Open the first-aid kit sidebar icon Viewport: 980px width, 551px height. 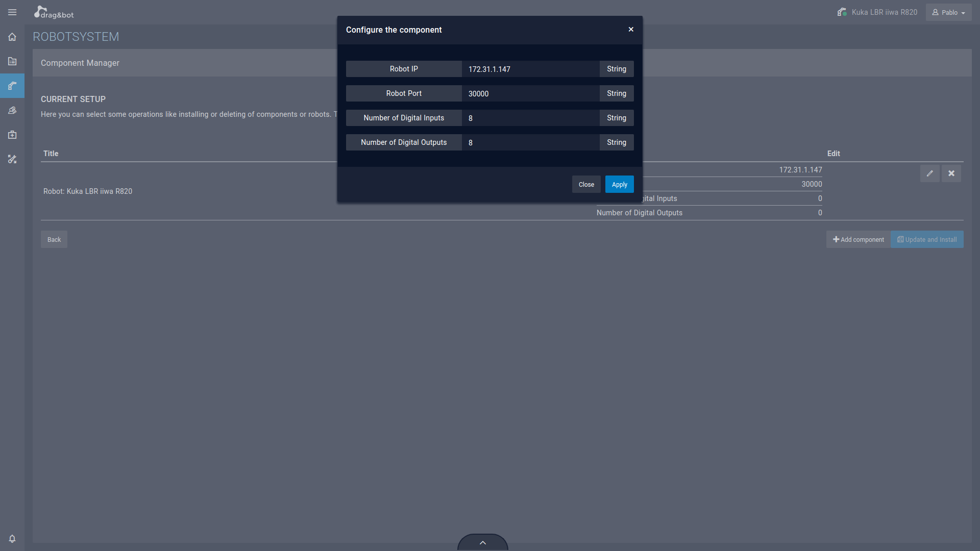click(12, 135)
